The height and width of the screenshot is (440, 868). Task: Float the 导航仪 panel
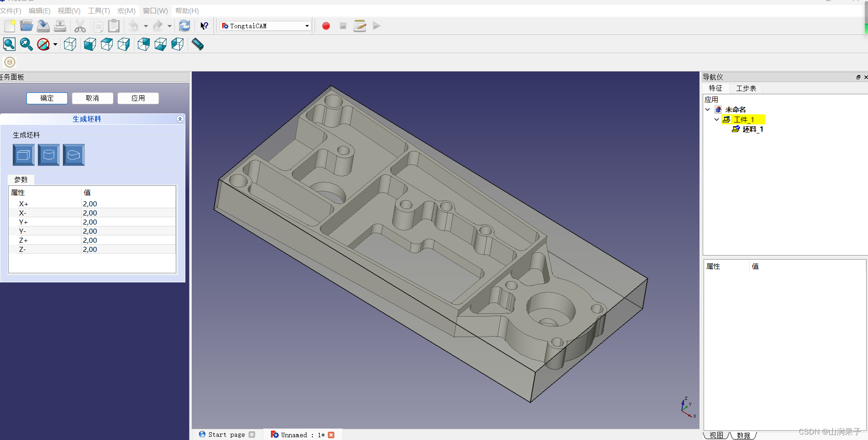[858, 77]
